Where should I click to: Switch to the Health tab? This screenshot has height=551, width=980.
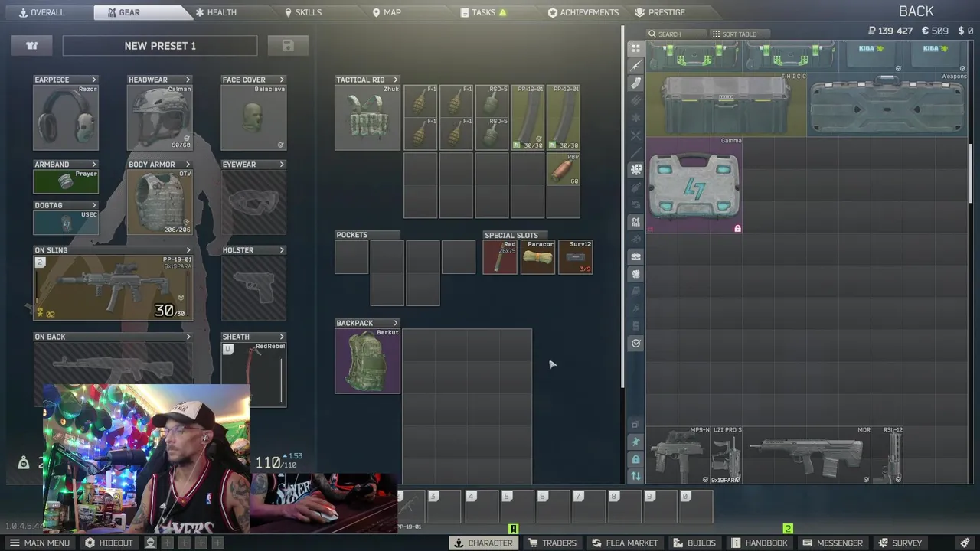click(216, 12)
